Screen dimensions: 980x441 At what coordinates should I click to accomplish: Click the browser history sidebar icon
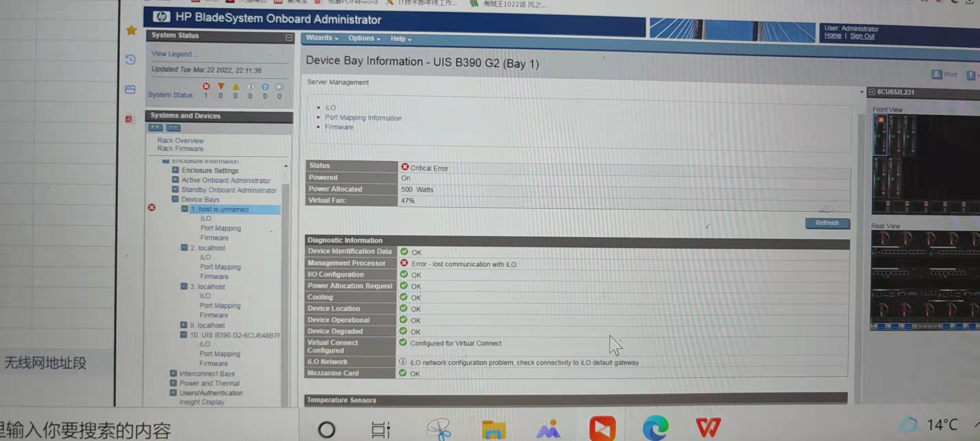pos(131,60)
